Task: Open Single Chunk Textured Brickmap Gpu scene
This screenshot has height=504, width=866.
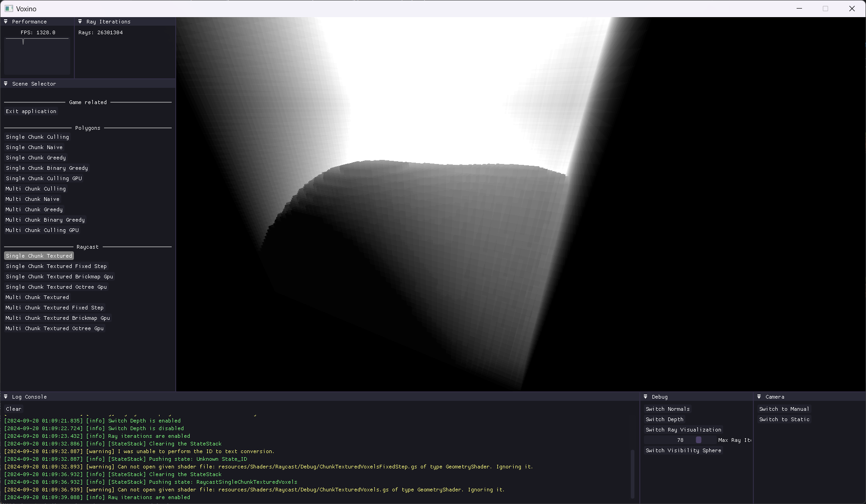Action: point(59,277)
